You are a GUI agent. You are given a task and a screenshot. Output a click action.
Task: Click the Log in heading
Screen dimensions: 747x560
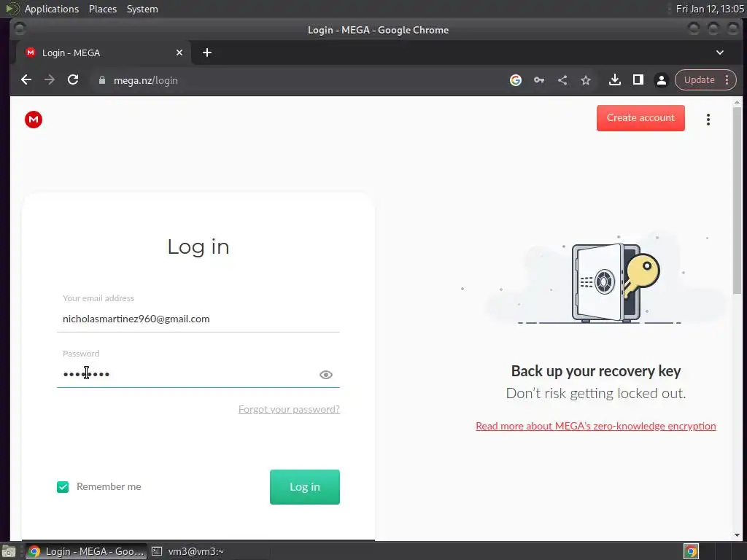click(198, 246)
